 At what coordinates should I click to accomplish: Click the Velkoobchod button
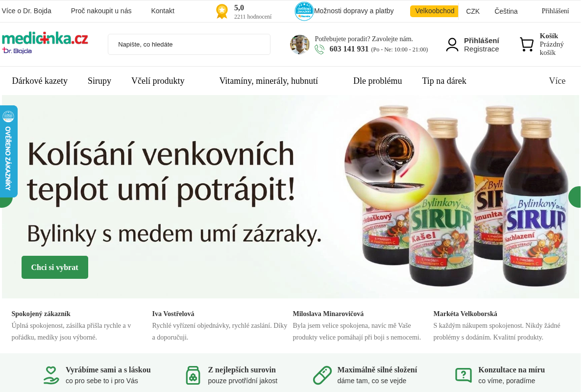(x=435, y=11)
